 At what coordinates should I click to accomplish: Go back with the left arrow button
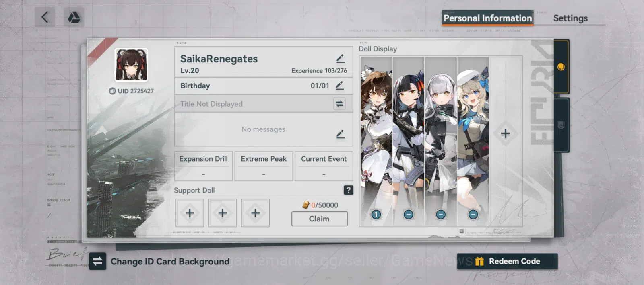[45, 17]
